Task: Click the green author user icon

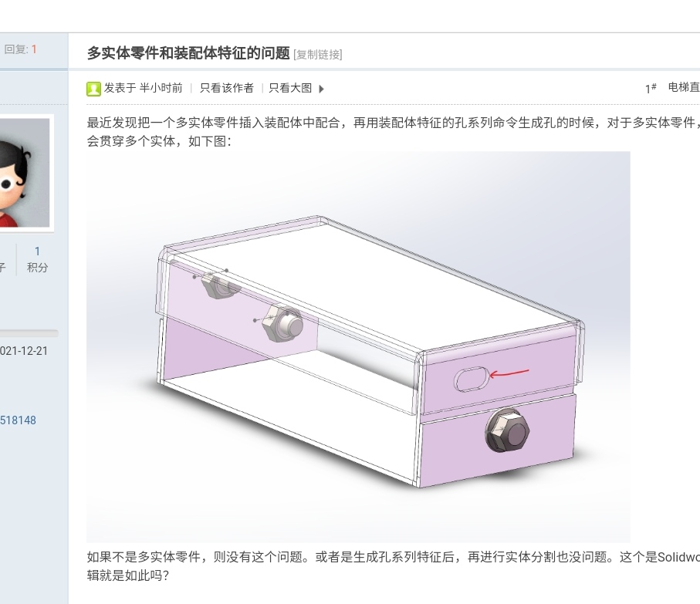Action: pos(93,89)
